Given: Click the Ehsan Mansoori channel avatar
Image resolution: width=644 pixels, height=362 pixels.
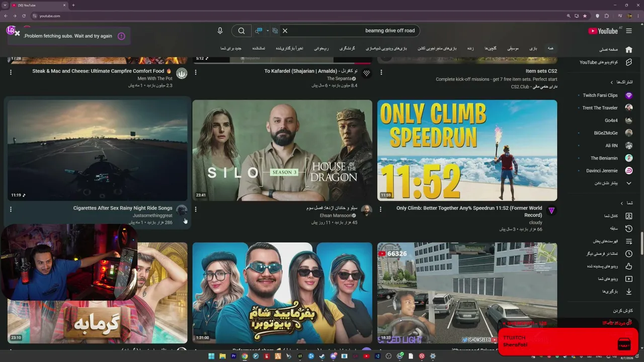Looking at the screenshot, I should tap(367, 210).
